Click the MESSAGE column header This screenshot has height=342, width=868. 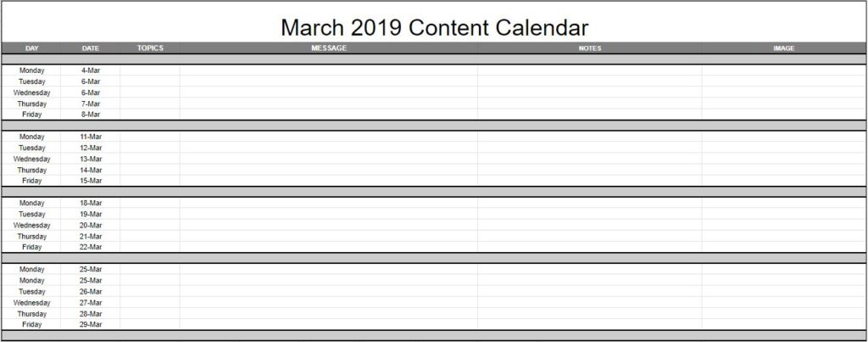pyautogui.click(x=329, y=48)
